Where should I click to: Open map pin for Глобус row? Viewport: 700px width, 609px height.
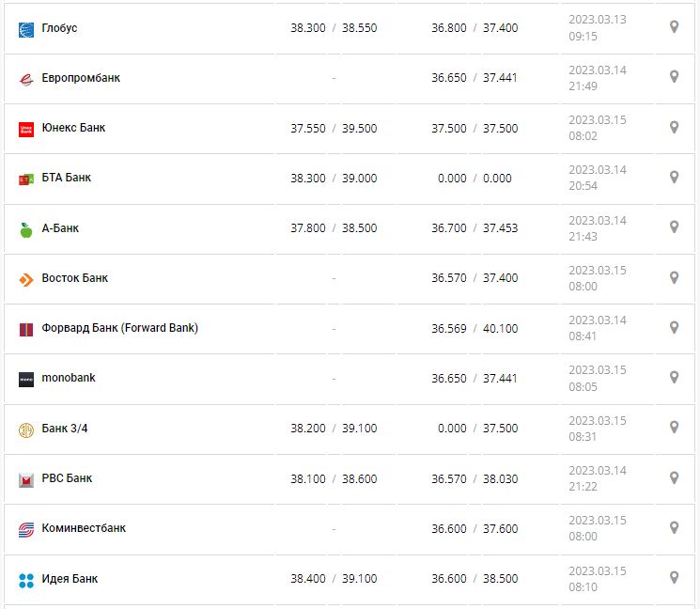tap(674, 26)
